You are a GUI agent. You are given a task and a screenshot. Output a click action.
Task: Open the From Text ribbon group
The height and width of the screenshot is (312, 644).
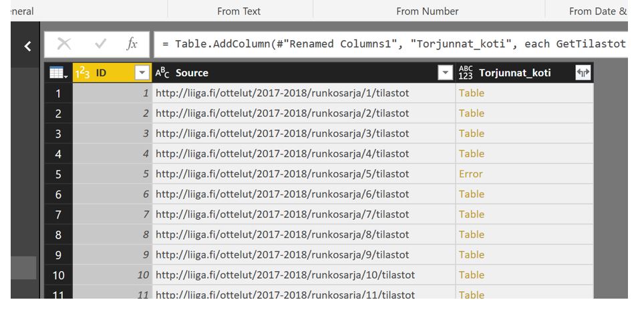(x=238, y=11)
